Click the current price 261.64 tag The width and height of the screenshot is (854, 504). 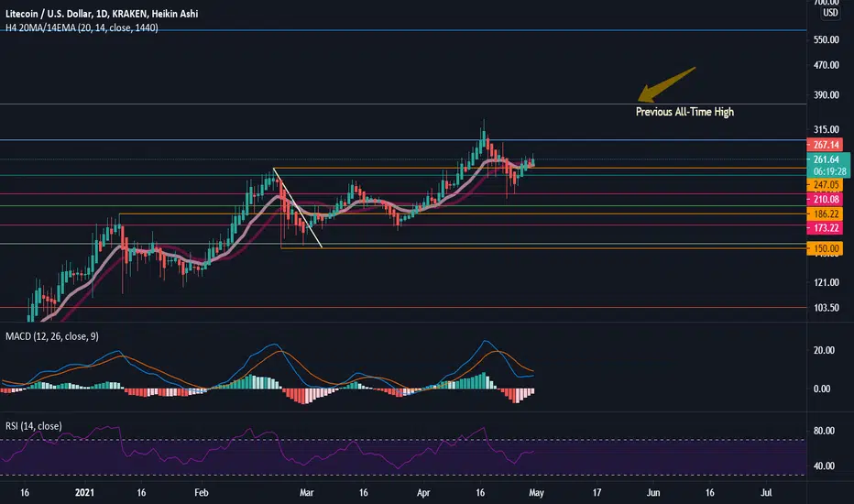(x=827, y=159)
